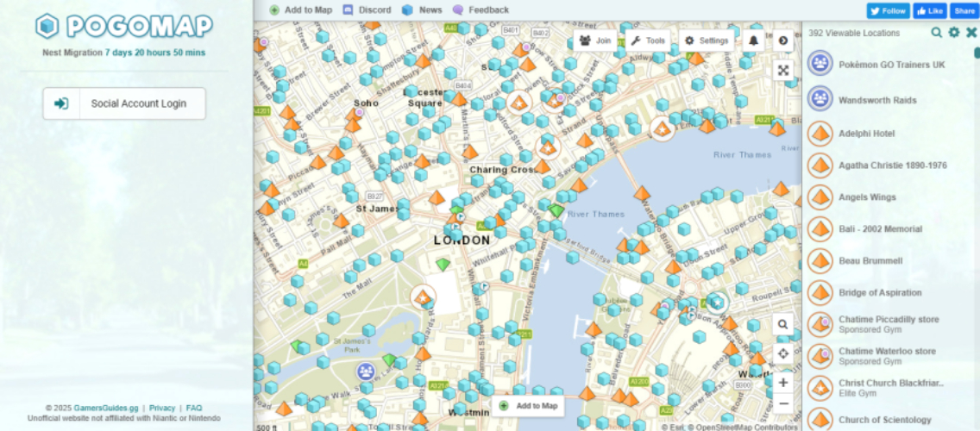
Task: Click the orange gym marker on Waterloo Bridge
Action: (x=642, y=193)
